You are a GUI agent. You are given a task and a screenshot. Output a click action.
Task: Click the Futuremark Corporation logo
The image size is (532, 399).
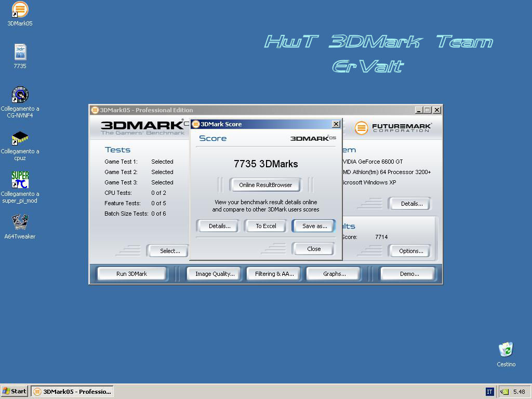point(393,128)
